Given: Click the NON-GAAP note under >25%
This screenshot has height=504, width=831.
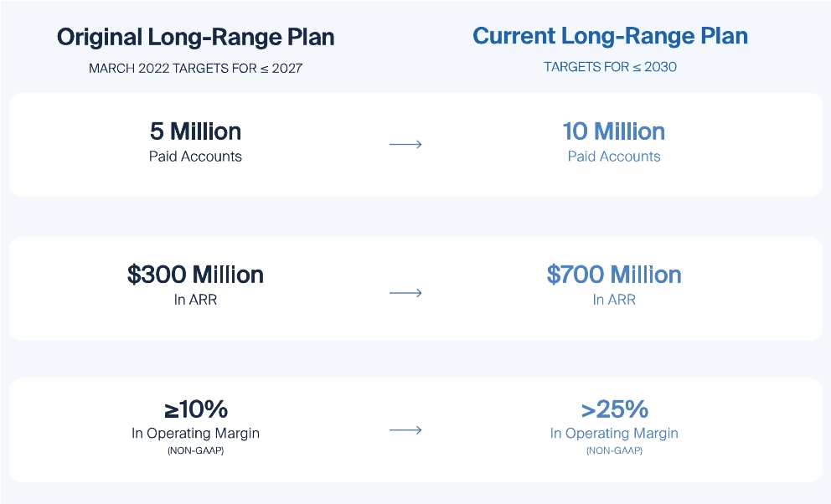Looking at the screenshot, I should coord(614,451).
